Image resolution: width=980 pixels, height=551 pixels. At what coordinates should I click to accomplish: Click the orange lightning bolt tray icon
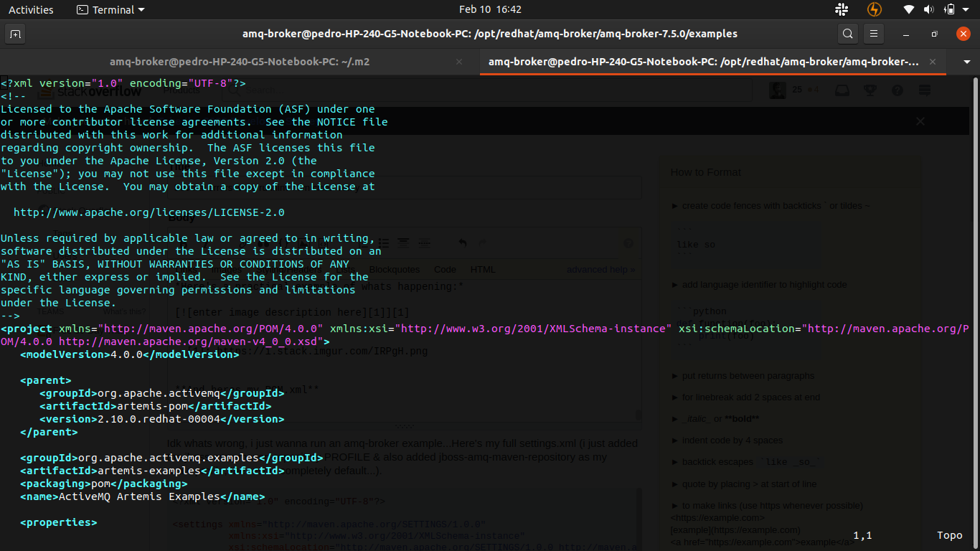pos(874,10)
